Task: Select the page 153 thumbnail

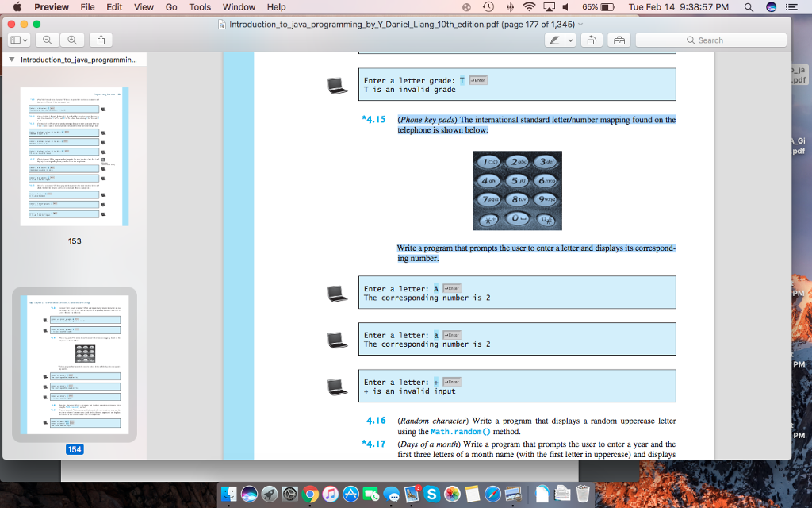Action: click(72, 156)
